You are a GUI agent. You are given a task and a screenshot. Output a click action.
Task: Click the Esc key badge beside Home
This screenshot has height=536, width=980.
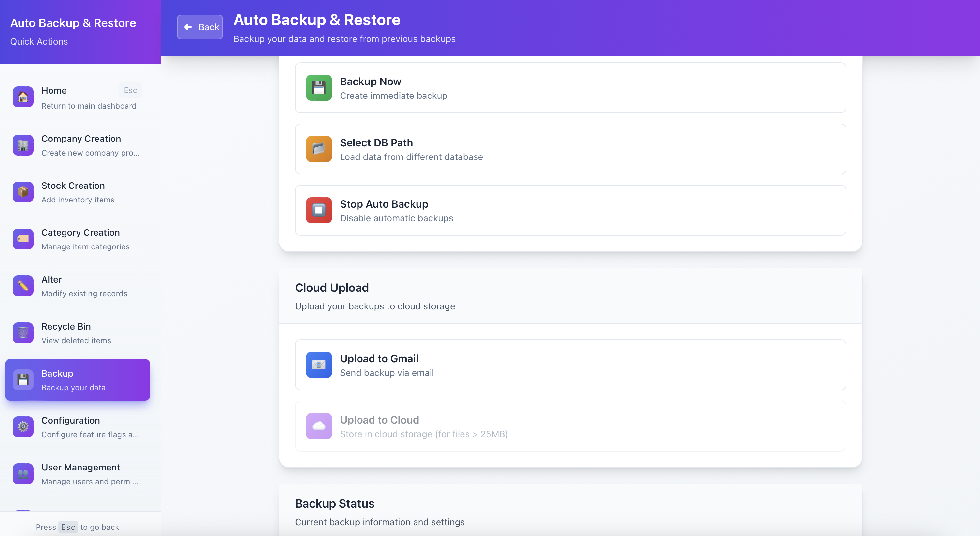[x=130, y=90]
